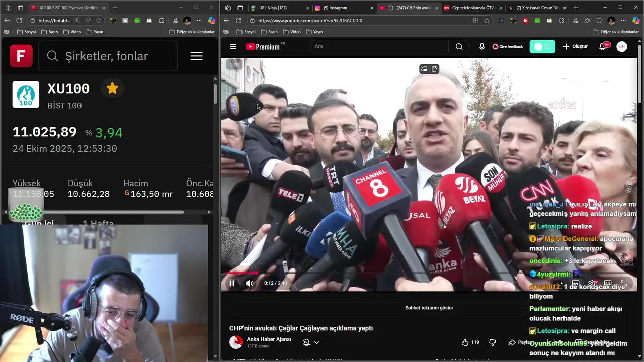Open YouTube guide hamburger menu
The width and height of the screenshot is (644, 362).
(233, 46)
